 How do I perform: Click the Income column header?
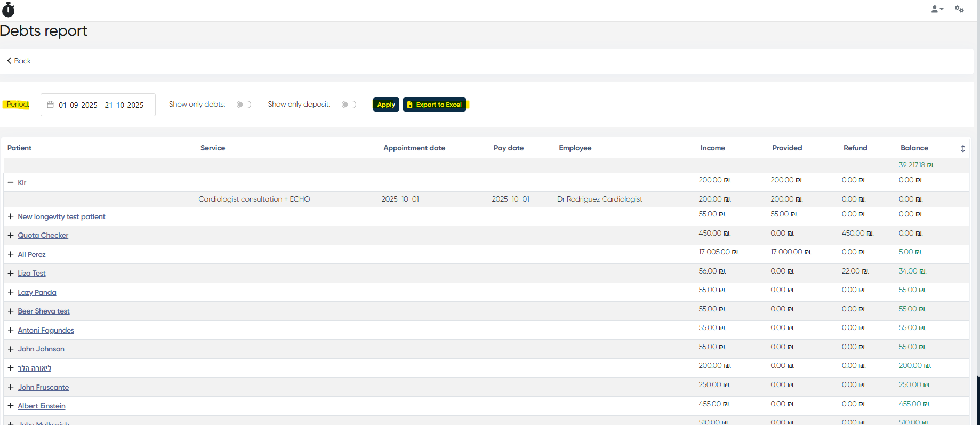pyautogui.click(x=712, y=148)
